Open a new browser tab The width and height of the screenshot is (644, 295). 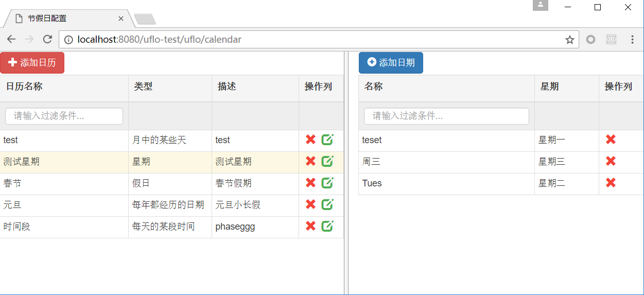click(x=145, y=19)
